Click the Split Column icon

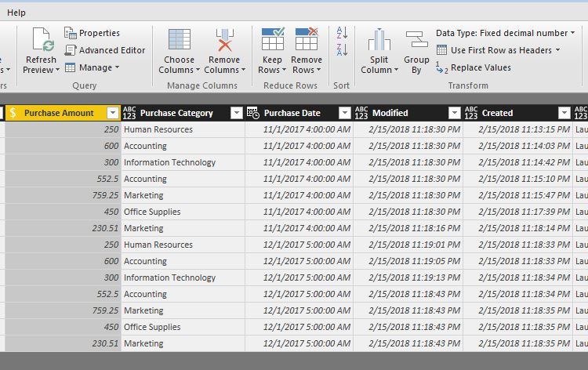(x=379, y=41)
